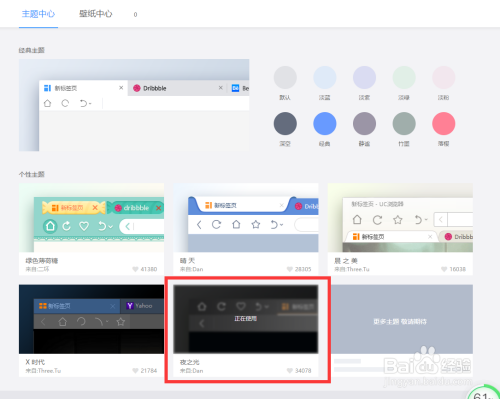Click the 0 counter beside 壁纸中心
Image resolution: width=500 pixels, height=399 pixels.
(135, 15)
